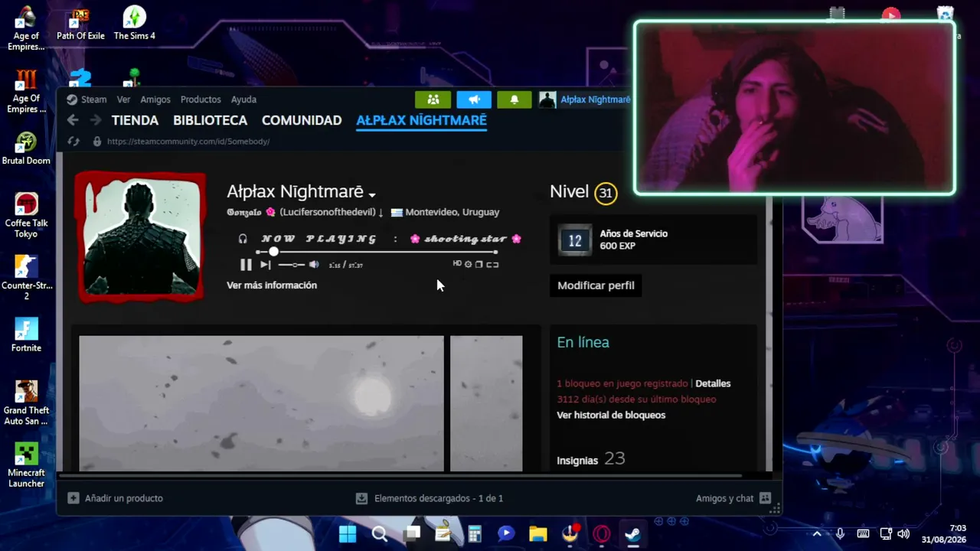Open the green friends button in Steam header

(x=433, y=99)
